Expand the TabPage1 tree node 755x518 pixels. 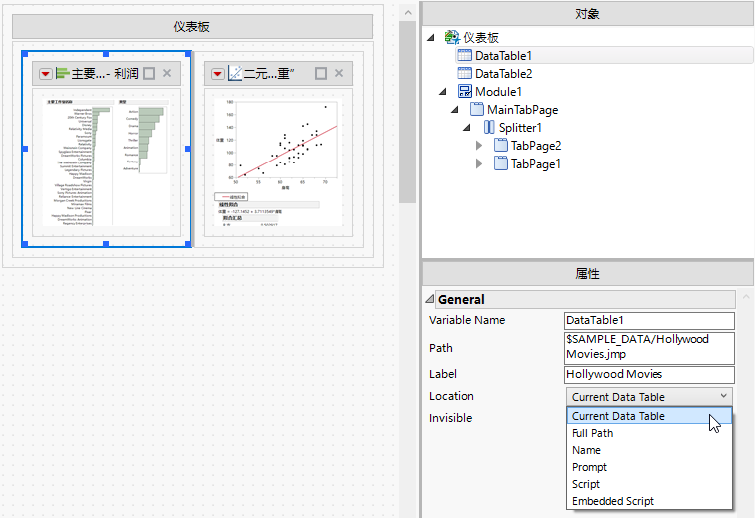[x=479, y=164]
